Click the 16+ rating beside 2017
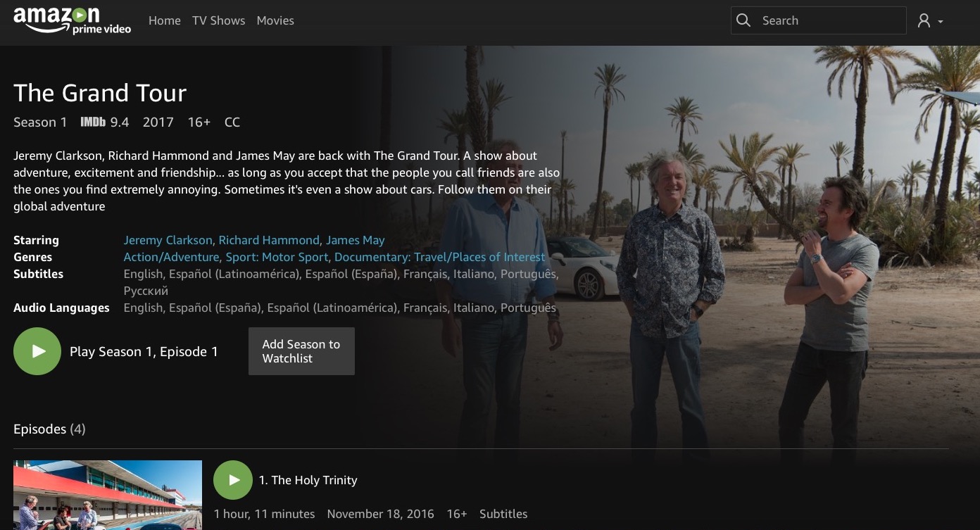 (199, 122)
